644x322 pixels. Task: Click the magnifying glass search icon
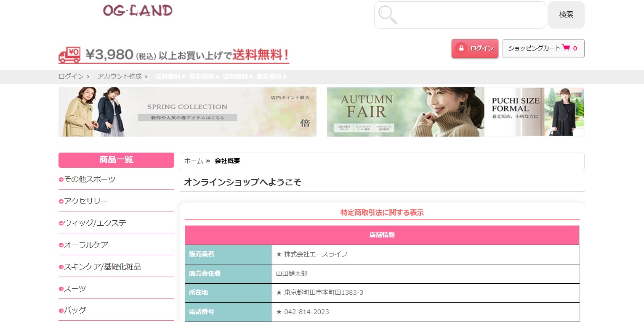388,15
